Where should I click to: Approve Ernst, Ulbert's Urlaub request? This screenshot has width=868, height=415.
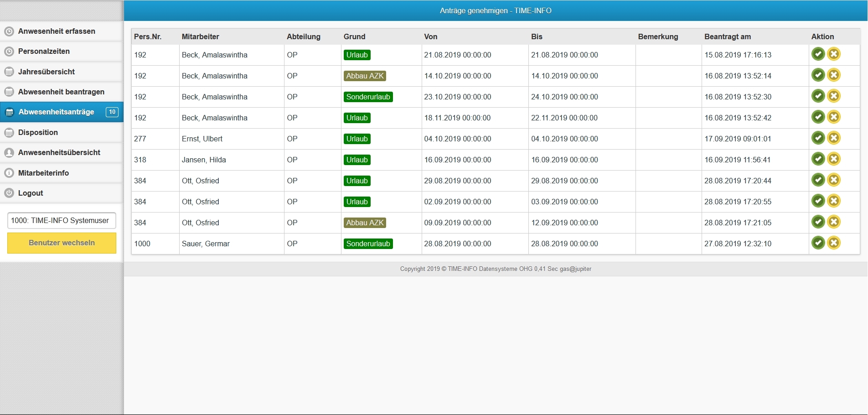click(x=818, y=138)
